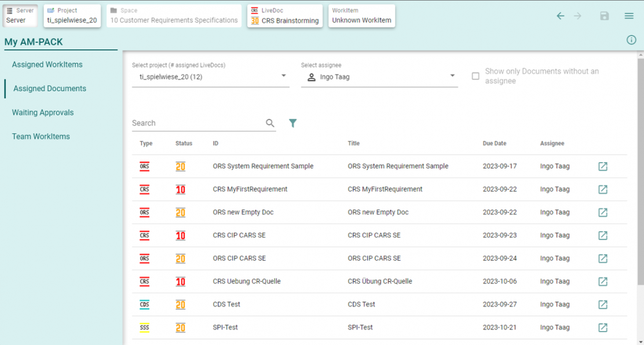
Task: Click the save disk icon
Action: (x=605, y=16)
